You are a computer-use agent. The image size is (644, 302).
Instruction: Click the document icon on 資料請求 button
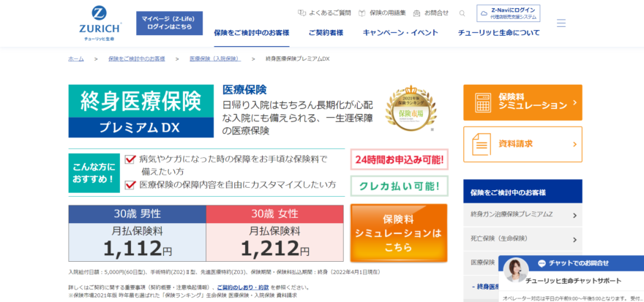click(482, 145)
